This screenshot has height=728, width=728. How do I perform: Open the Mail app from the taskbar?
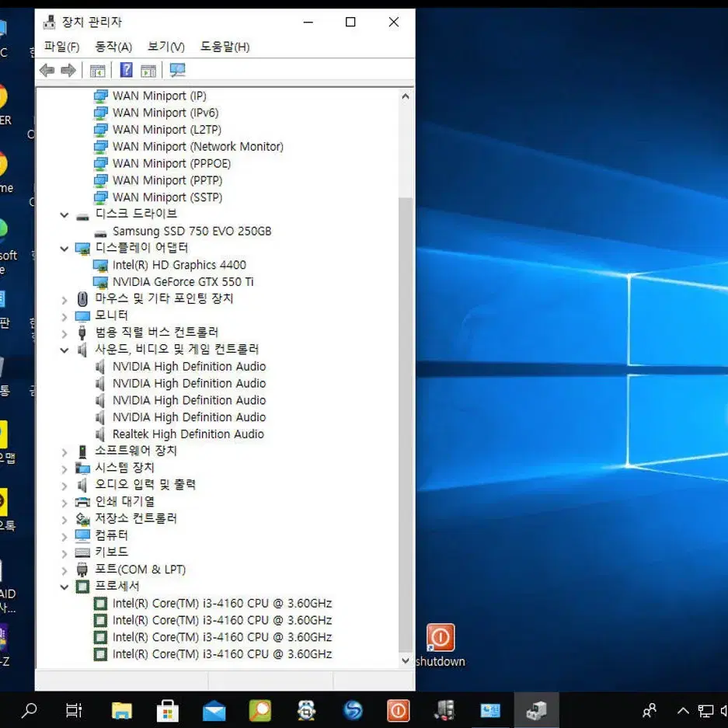point(214,711)
